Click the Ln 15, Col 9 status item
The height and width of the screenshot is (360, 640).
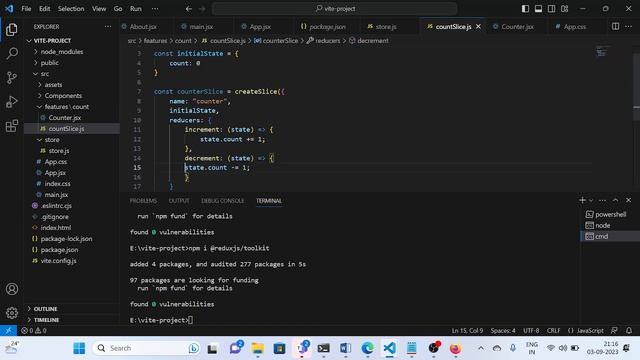click(x=467, y=331)
